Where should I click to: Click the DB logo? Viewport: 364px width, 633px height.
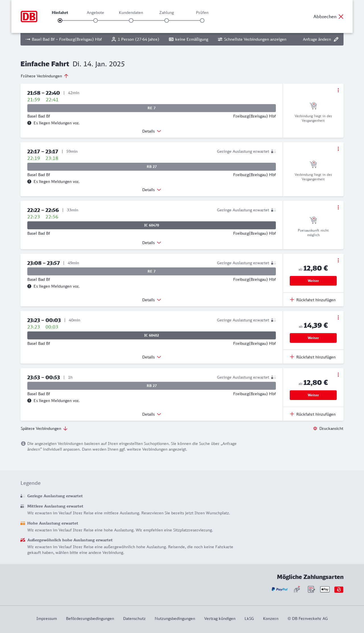click(x=29, y=17)
